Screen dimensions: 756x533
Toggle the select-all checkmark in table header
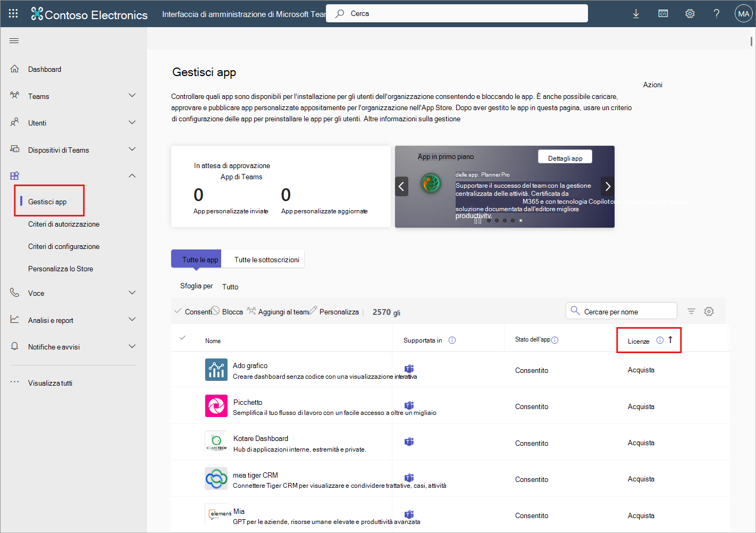coord(182,338)
